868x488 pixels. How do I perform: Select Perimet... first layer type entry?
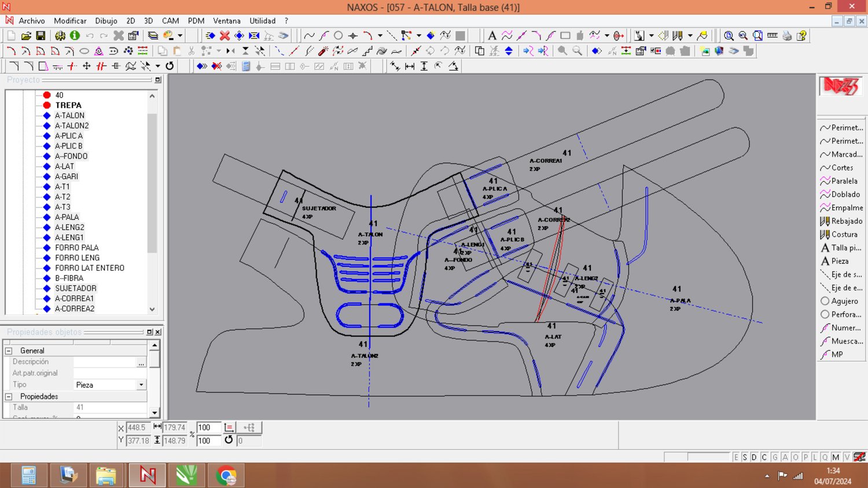tap(841, 127)
